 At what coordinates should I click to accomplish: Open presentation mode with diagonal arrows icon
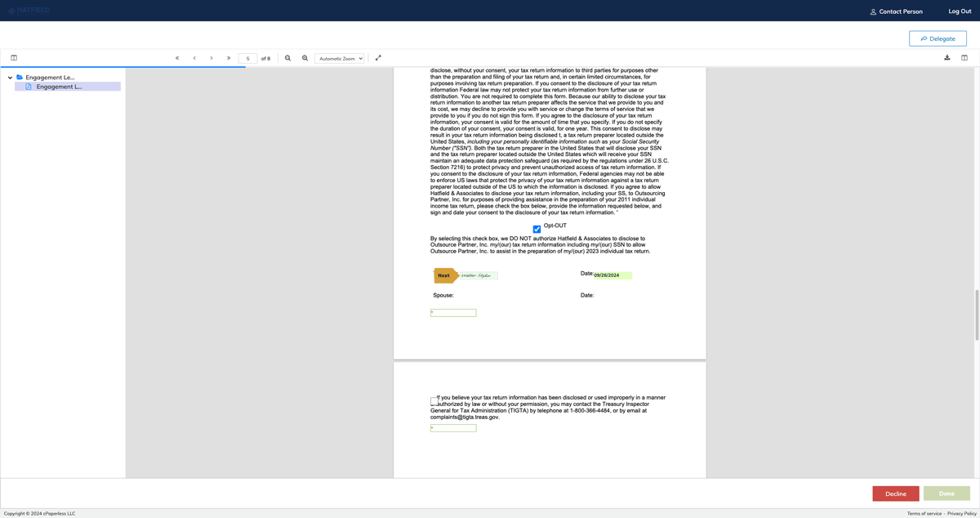[378, 58]
